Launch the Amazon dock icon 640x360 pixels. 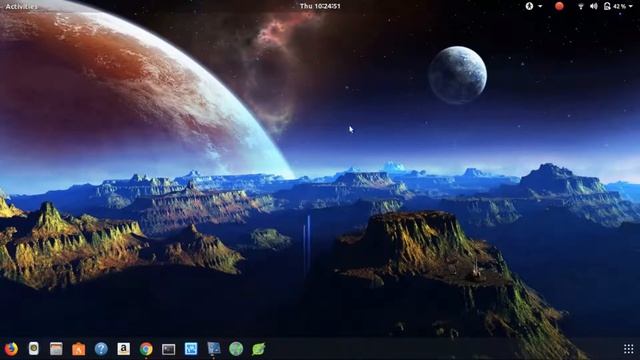click(124, 349)
